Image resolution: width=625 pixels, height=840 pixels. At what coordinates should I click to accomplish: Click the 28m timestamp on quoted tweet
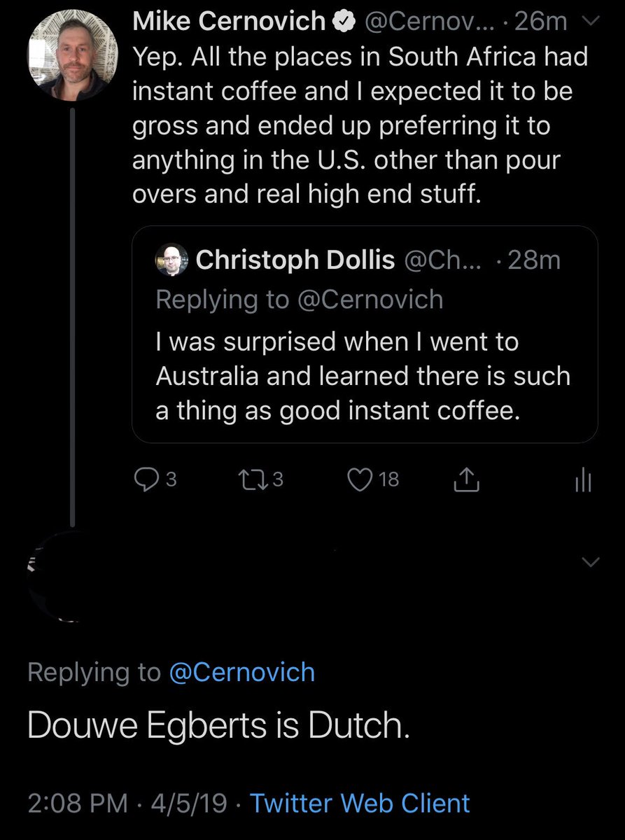pos(534,260)
